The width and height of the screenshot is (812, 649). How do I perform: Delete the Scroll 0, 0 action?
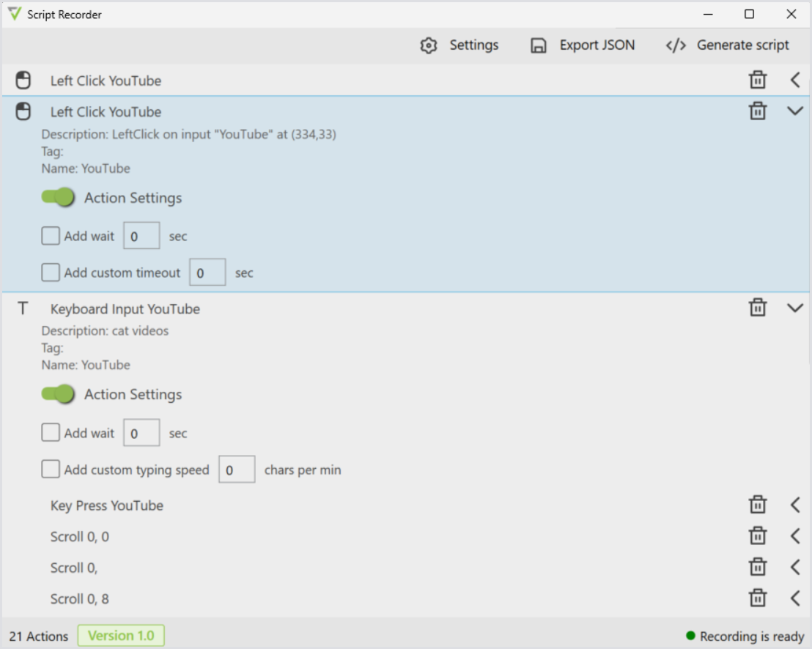(757, 536)
